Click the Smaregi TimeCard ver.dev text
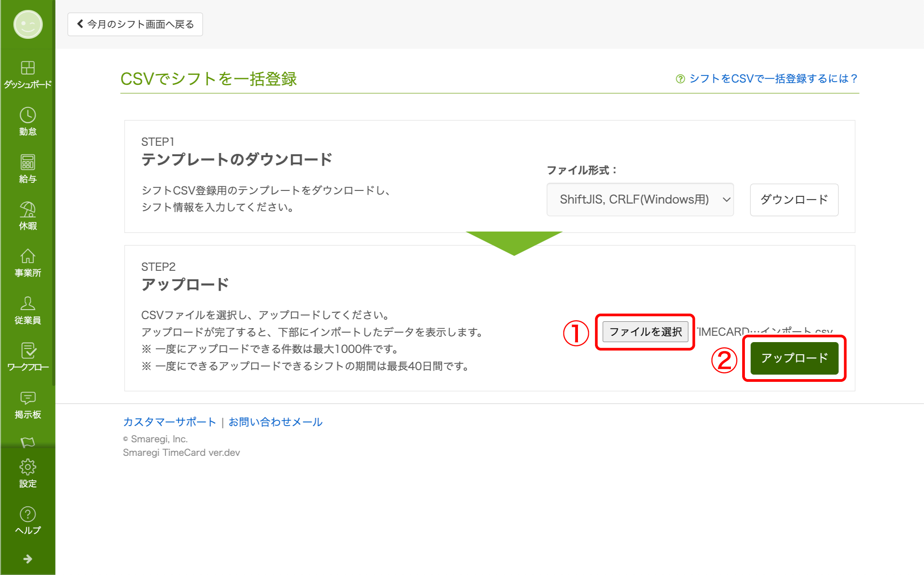This screenshot has height=575, width=924. tap(181, 453)
